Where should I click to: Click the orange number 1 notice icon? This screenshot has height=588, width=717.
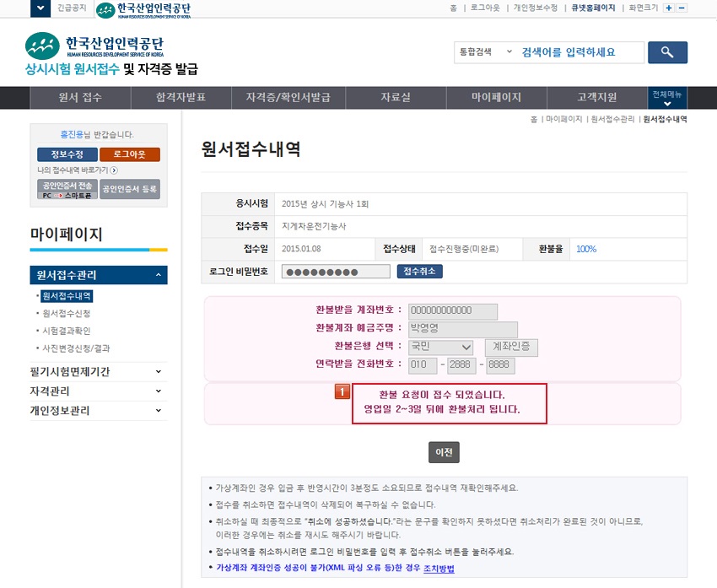click(x=342, y=391)
